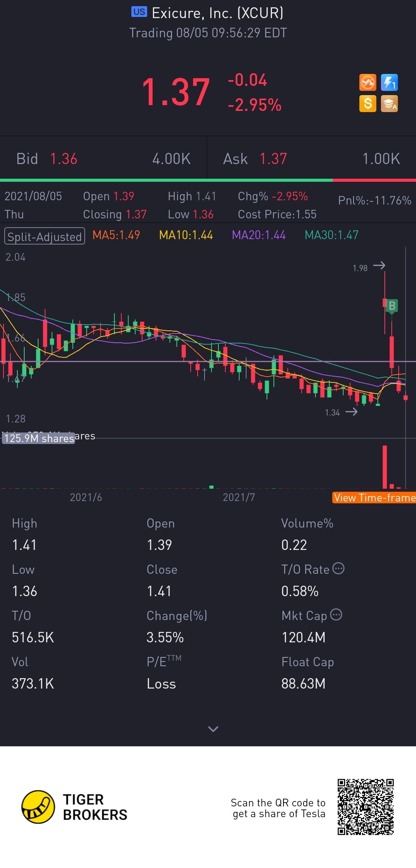Toggle the Split-Adjusted chart option
416x868 pixels.
tap(44, 236)
